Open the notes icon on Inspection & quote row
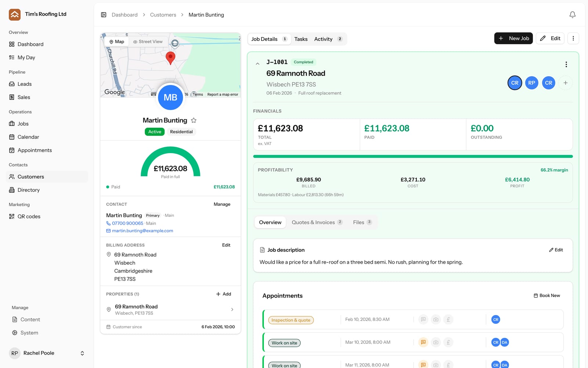 pos(423,319)
